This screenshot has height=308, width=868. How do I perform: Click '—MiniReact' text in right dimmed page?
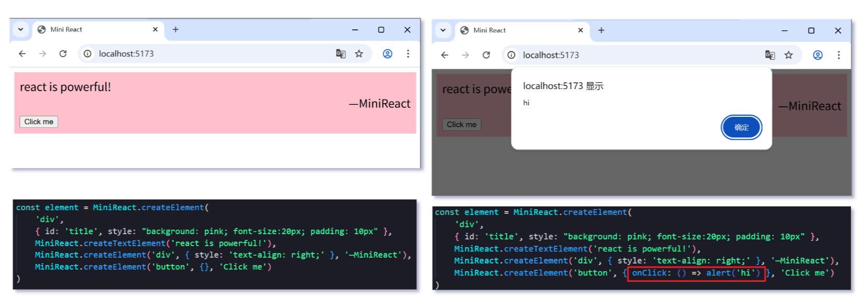809,106
